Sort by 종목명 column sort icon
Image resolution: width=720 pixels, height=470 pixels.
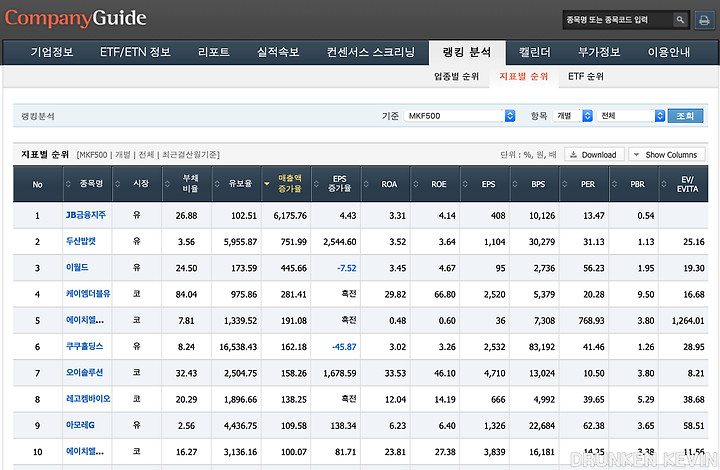[68, 184]
